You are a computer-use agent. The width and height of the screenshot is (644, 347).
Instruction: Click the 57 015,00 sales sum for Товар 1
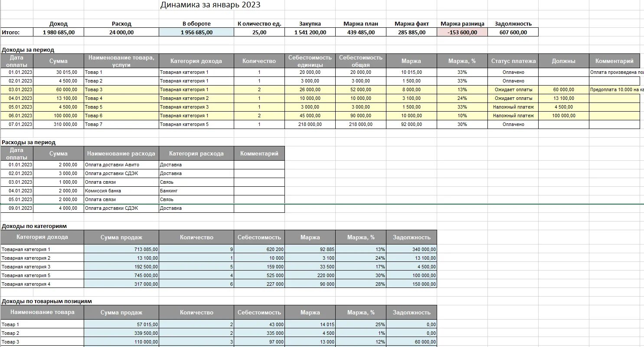tap(121, 324)
